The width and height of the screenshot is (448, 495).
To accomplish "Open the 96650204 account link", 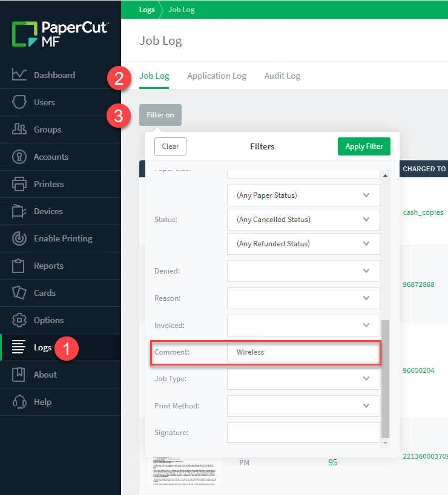I will point(418,370).
